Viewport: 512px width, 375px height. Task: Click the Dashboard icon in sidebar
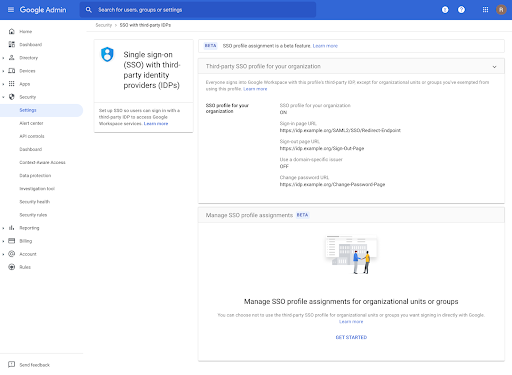[12, 44]
